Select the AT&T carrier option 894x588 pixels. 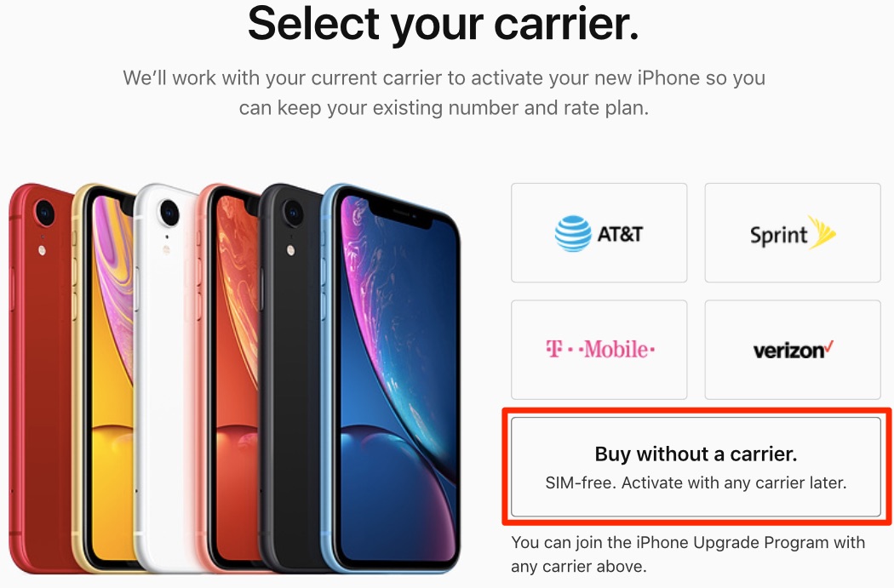click(x=599, y=232)
